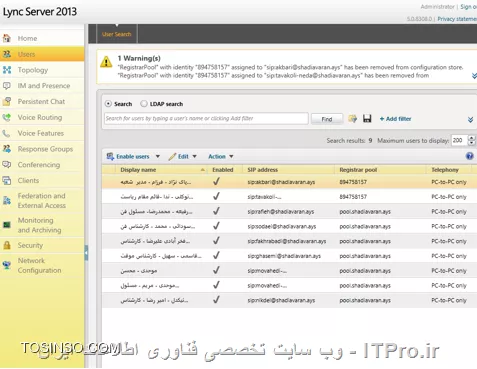Image resolution: width=477 pixels, height=369 pixels.
Task: Click the Sign out link
Action: pyautogui.click(x=468, y=7)
